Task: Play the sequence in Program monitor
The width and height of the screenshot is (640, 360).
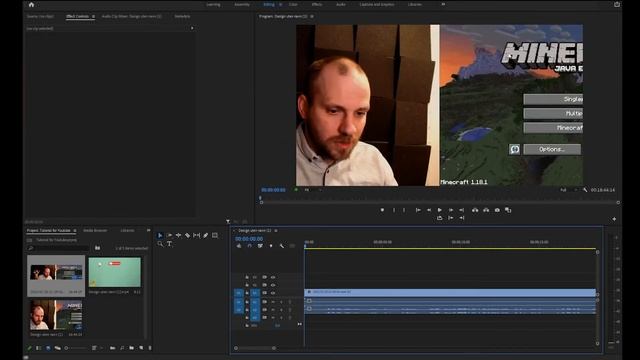Action: coord(440,210)
